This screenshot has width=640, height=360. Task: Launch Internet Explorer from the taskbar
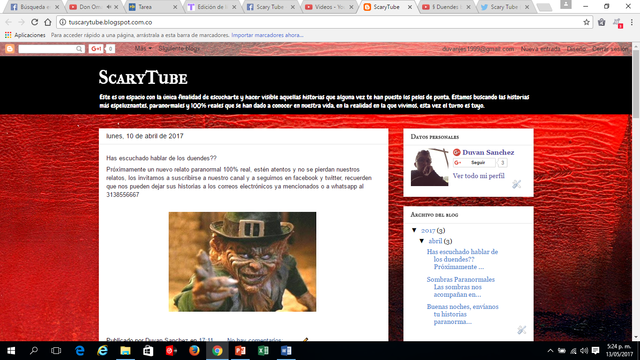click(x=102, y=351)
